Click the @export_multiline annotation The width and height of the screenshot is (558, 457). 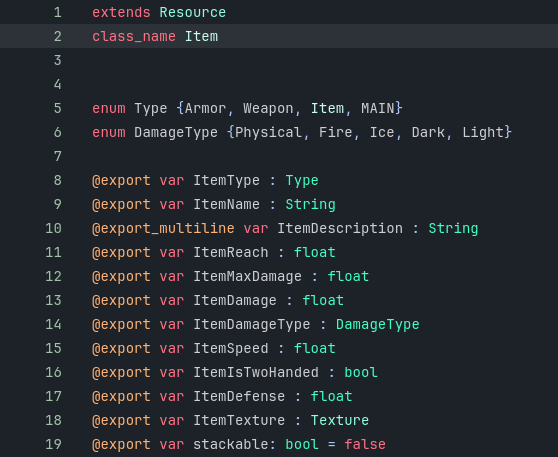[163, 228]
